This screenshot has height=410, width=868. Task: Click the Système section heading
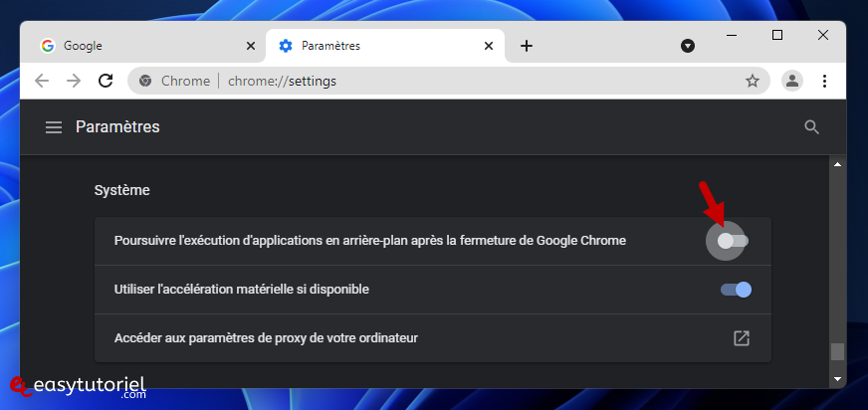pos(121,190)
